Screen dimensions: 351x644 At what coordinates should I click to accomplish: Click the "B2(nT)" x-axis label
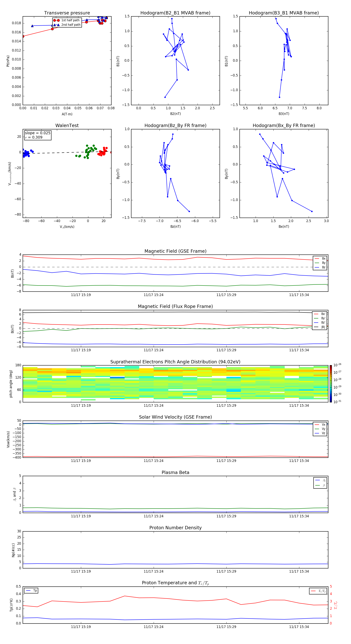175,114
